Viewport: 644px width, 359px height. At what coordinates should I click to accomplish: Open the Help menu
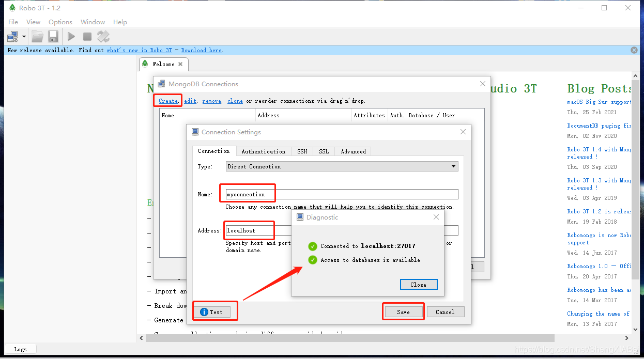[120, 22]
